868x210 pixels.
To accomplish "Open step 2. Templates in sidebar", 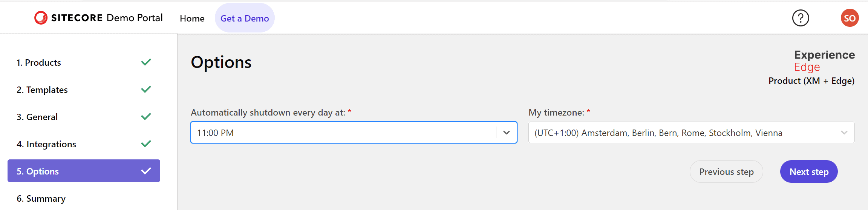I will [x=42, y=90].
